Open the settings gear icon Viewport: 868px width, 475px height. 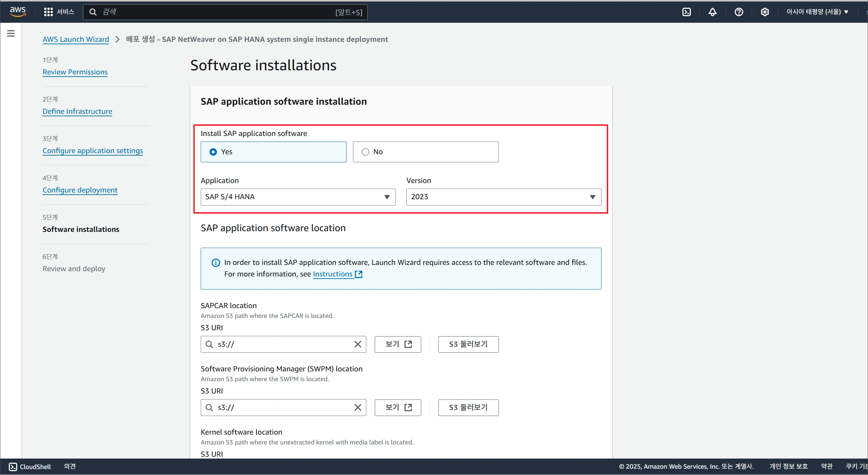coord(765,12)
